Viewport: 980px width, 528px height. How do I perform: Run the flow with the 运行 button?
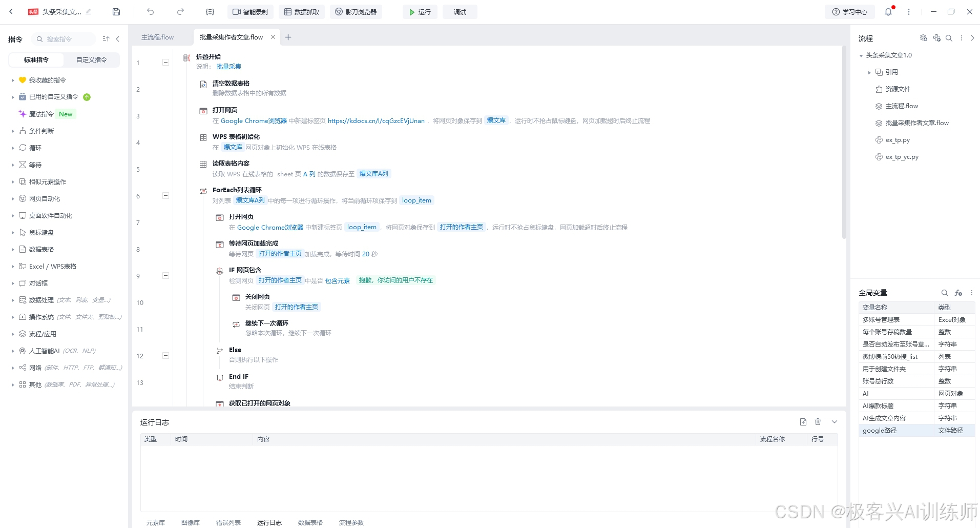[420, 11]
